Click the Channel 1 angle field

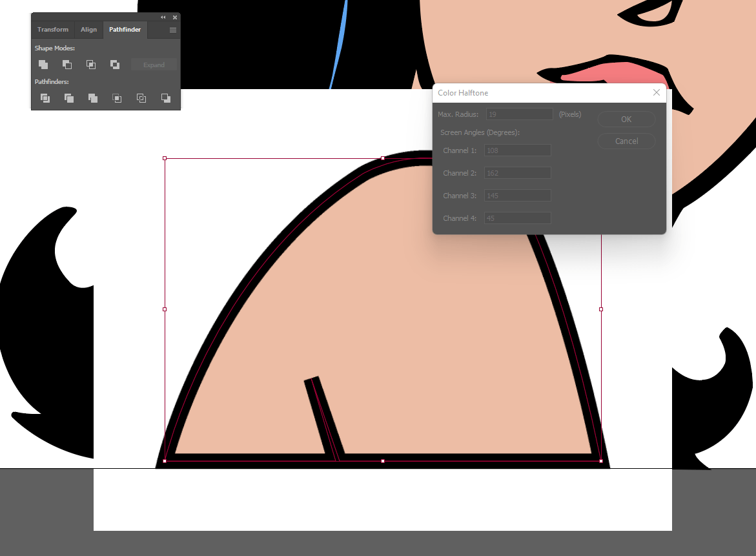[x=517, y=150]
